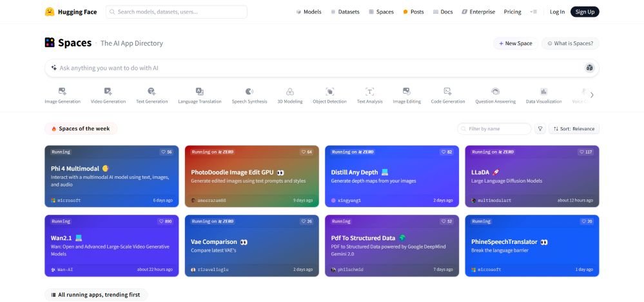Screen dimensions: 644x302
Task: Open the more options menu in navbar
Action: 533,12
